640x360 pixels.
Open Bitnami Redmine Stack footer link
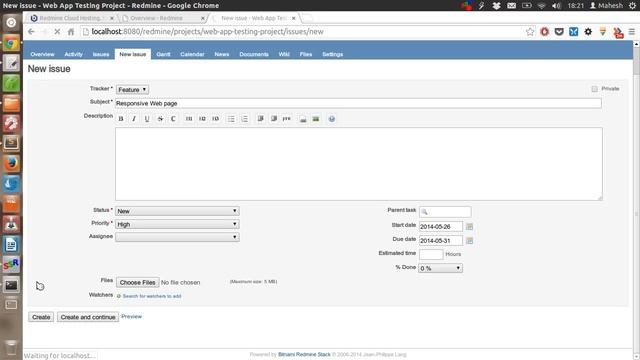coord(304,355)
